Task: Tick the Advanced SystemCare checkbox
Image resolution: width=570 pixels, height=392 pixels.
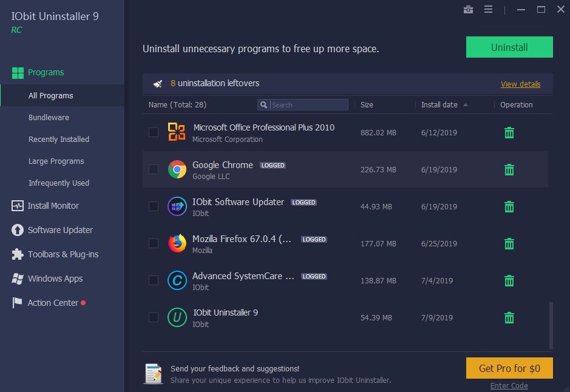Action: click(x=154, y=280)
